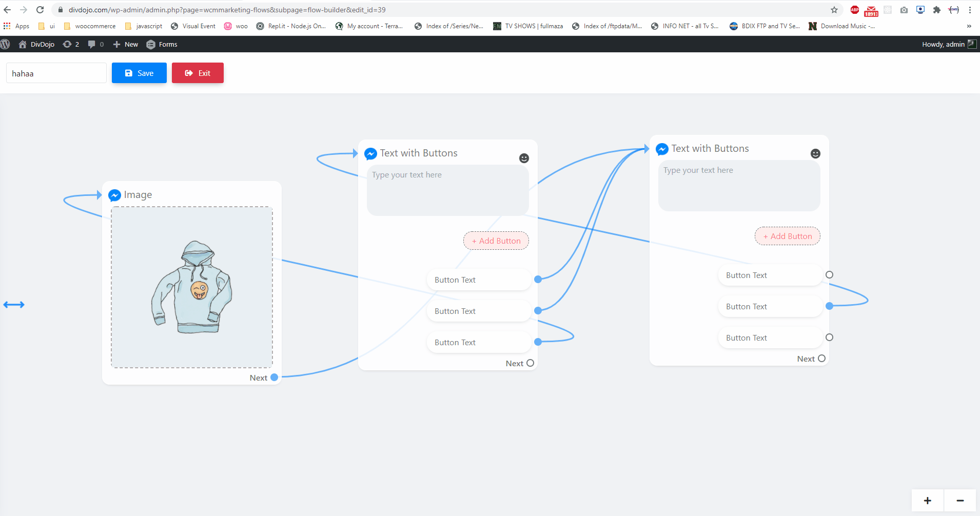Open the comments icon in the admin bar
The width and height of the screenshot is (980, 516).
click(92, 44)
